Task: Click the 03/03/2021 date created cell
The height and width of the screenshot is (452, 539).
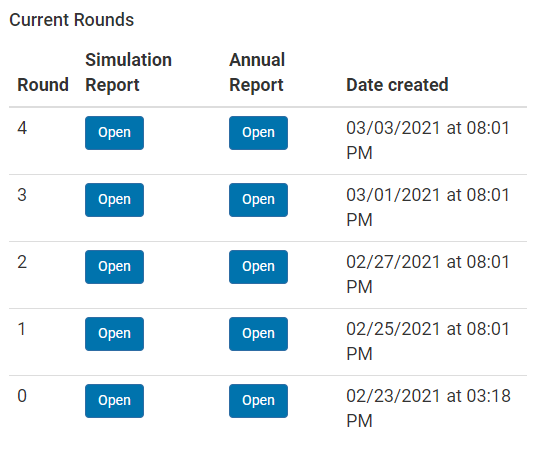Action: pyautogui.click(x=428, y=140)
